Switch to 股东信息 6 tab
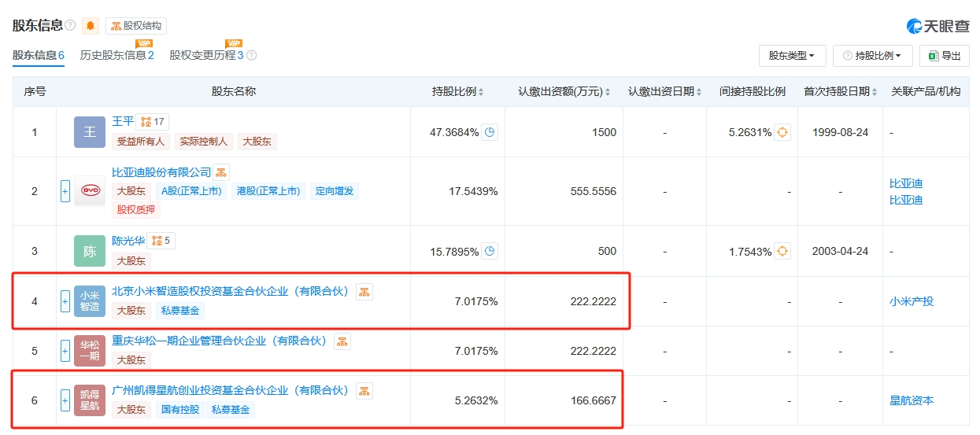Viewport: 980px width, 435px height. pos(38,55)
